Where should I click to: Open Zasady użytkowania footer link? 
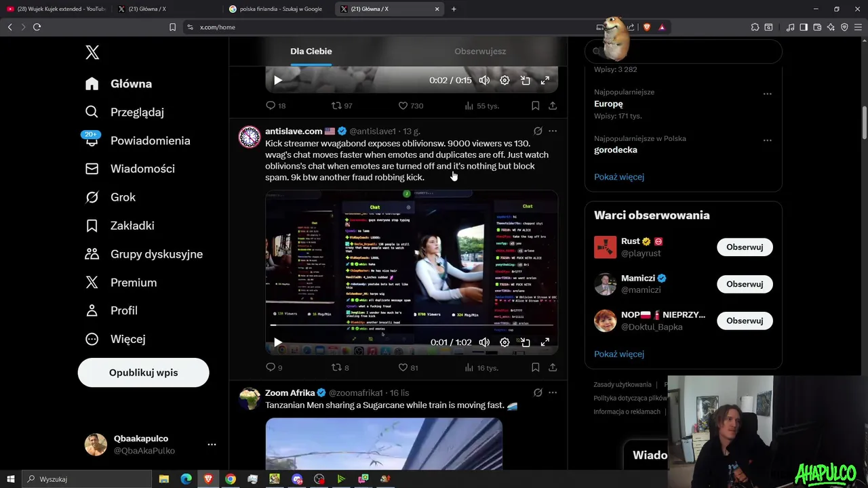[x=623, y=384]
